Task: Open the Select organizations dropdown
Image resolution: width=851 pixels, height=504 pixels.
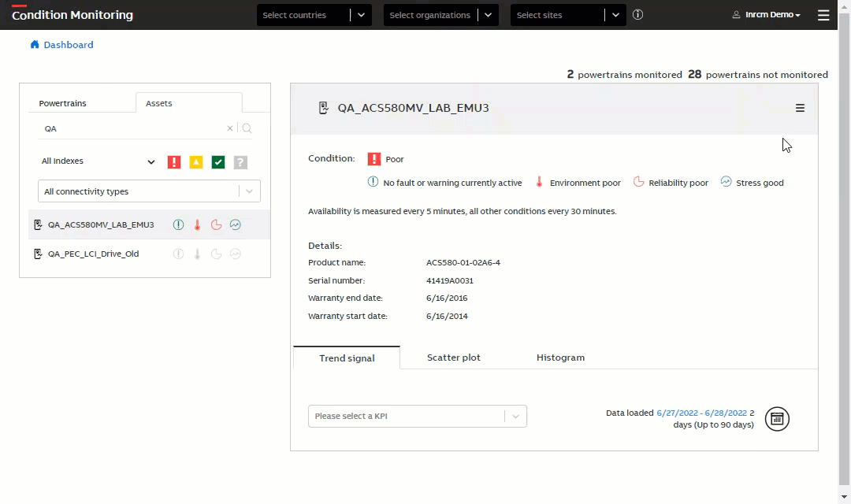Action: pos(441,15)
